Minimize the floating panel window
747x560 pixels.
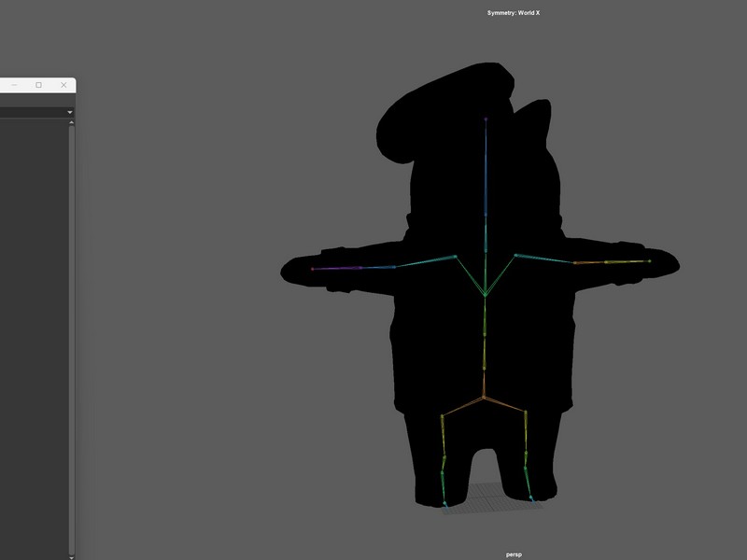point(14,85)
